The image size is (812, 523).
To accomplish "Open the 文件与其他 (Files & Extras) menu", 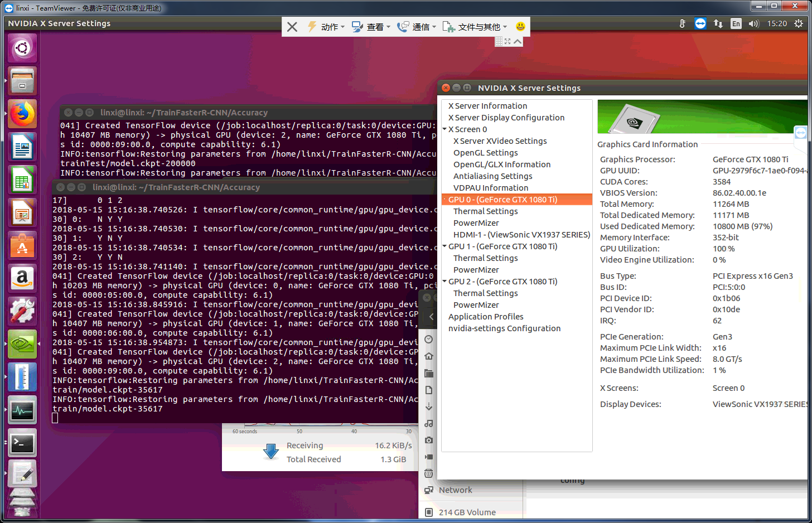I will click(475, 27).
